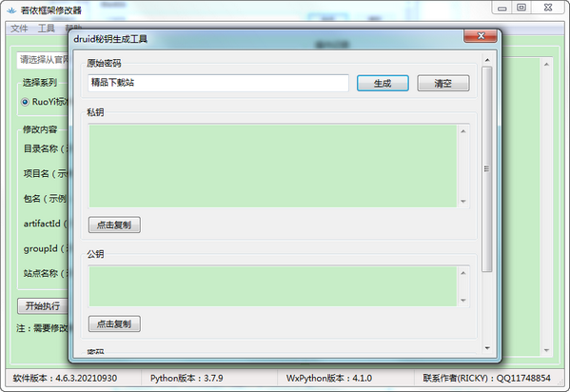Click the 生成 button
The width and height of the screenshot is (570, 392).
coord(383,84)
